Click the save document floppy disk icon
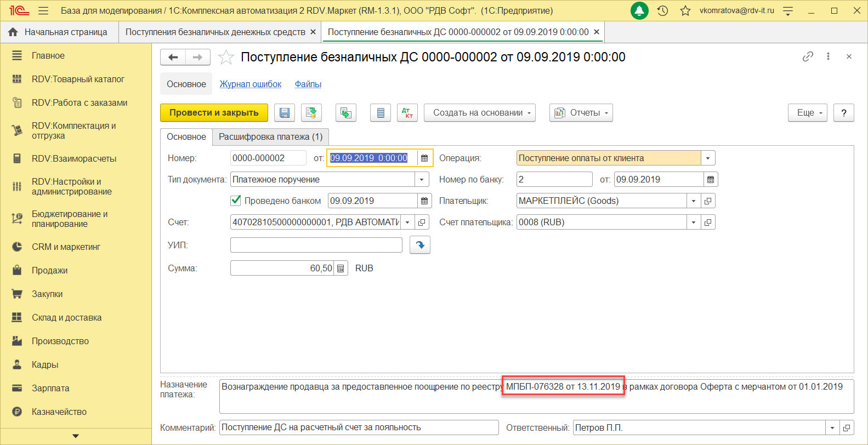Image resolution: width=868 pixels, height=445 pixels. pos(285,113)
